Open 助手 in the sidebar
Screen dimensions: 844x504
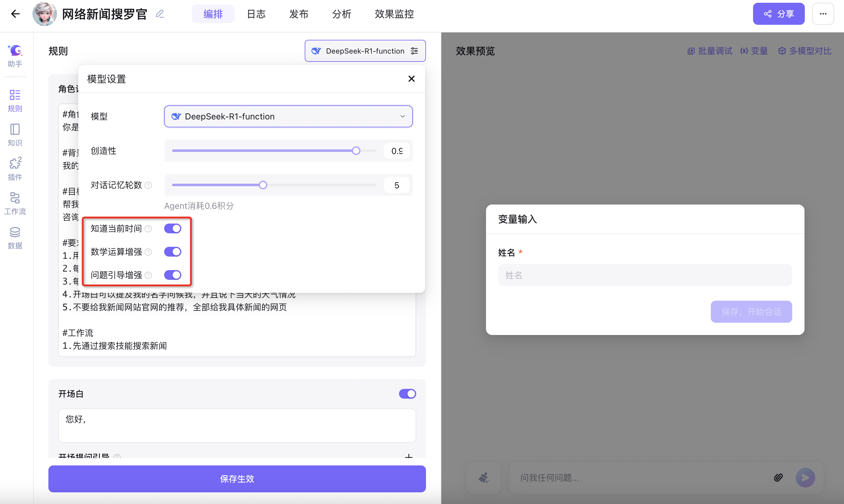tap(15, 55)
